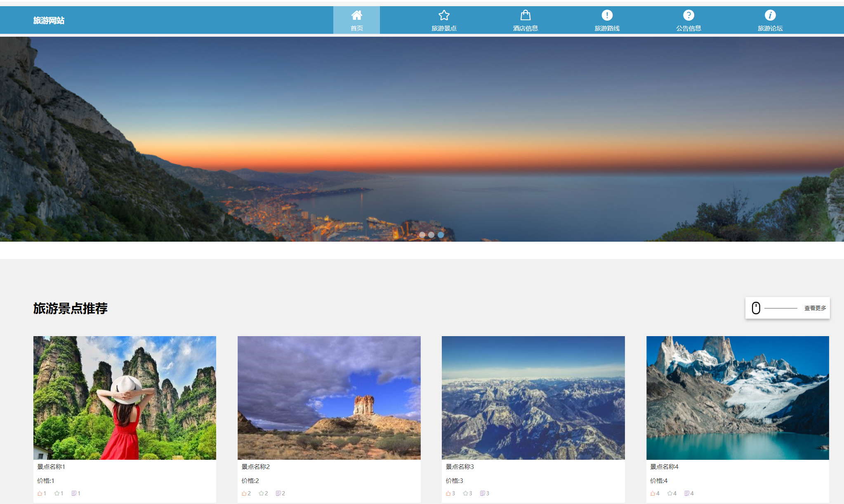
Task: Click the favorite star on 景点名称2
Action: (261, 493)
